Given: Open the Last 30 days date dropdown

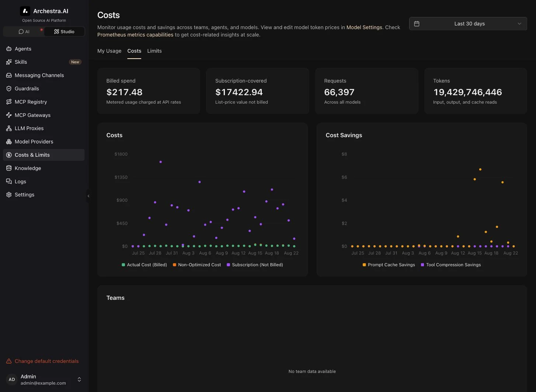Looking at the screenshot, I should tap(468, 24).
